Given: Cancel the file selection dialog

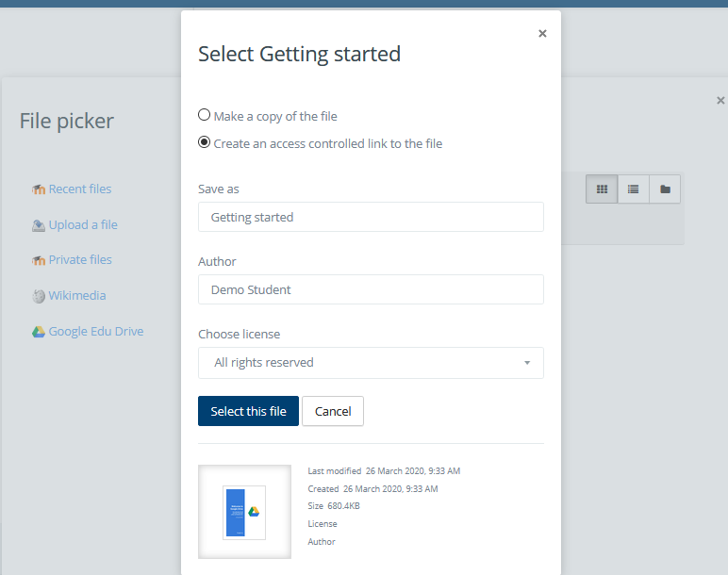Looking at the screenshot, I should coord(333,411).
